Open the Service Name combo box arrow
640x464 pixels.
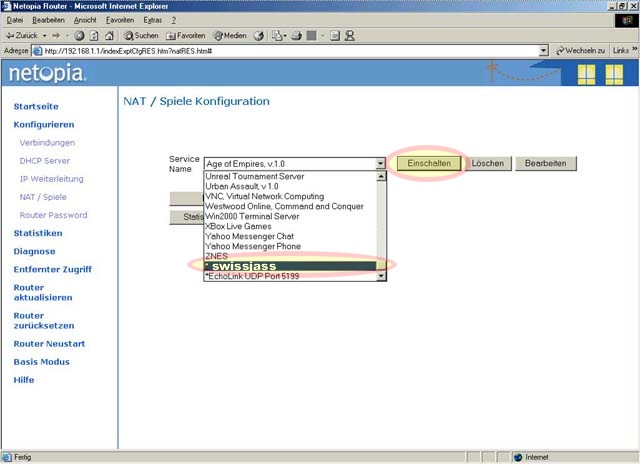tap(380, 164)
